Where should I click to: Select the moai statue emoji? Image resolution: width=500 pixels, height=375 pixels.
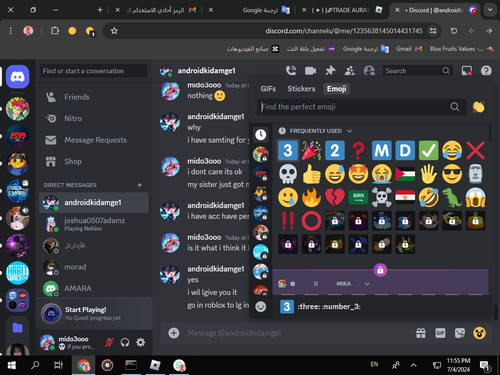point(475,174)
